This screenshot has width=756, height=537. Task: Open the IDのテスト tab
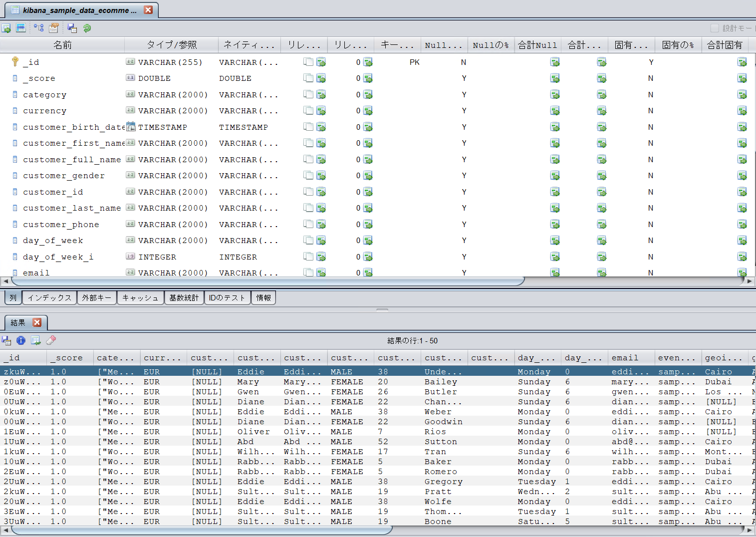coord(227,298)
